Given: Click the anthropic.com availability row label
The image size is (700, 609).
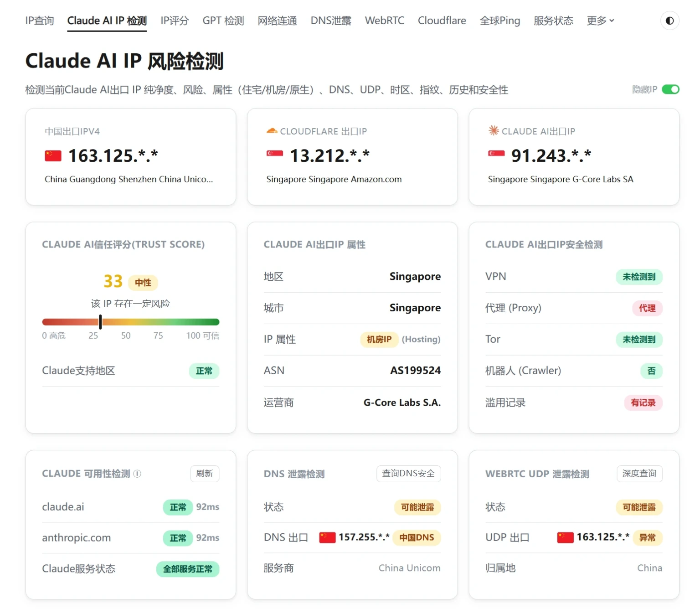Looking at the screenshot, I should (77, 538).
